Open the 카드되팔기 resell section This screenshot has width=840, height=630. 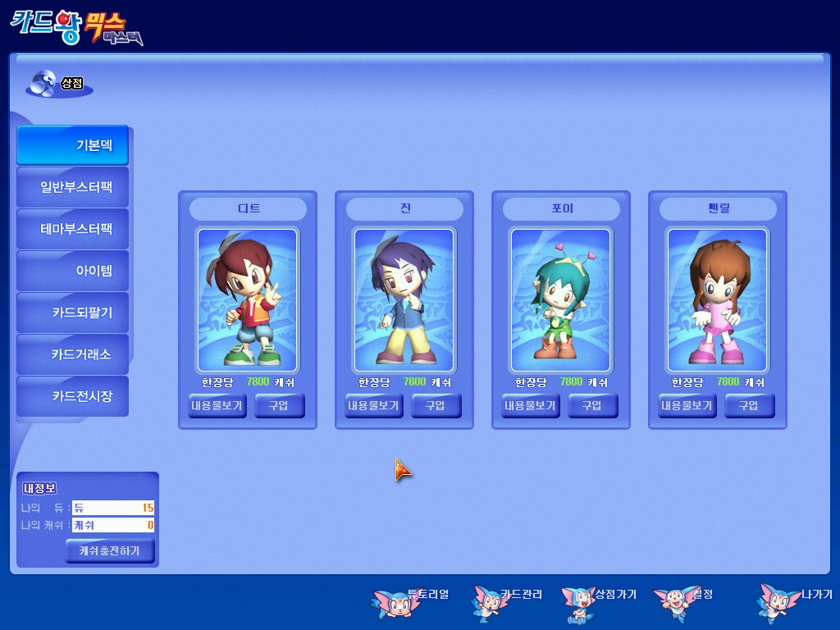(x=73, y=313)
